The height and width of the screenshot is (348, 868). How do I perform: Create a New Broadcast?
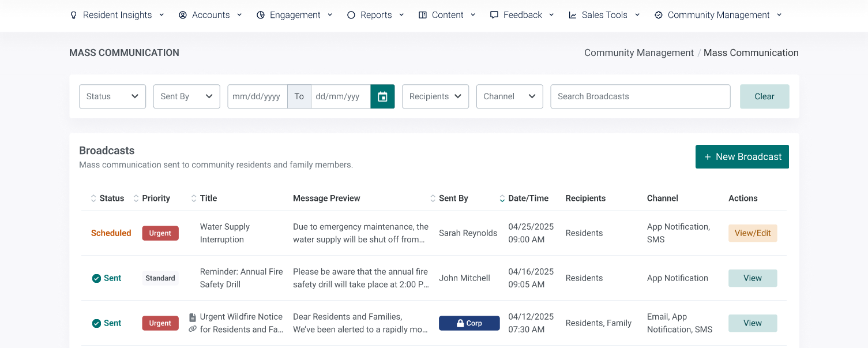click(x=742, y=157)
